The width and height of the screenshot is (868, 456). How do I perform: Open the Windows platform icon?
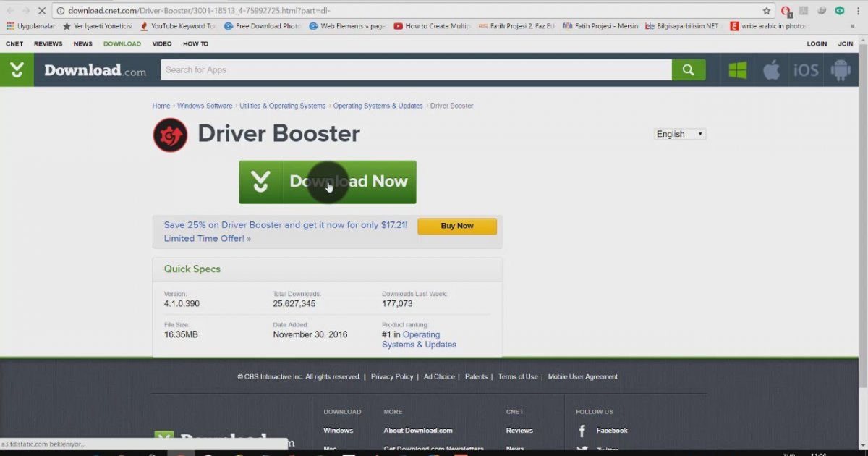(x=737, y=70)
